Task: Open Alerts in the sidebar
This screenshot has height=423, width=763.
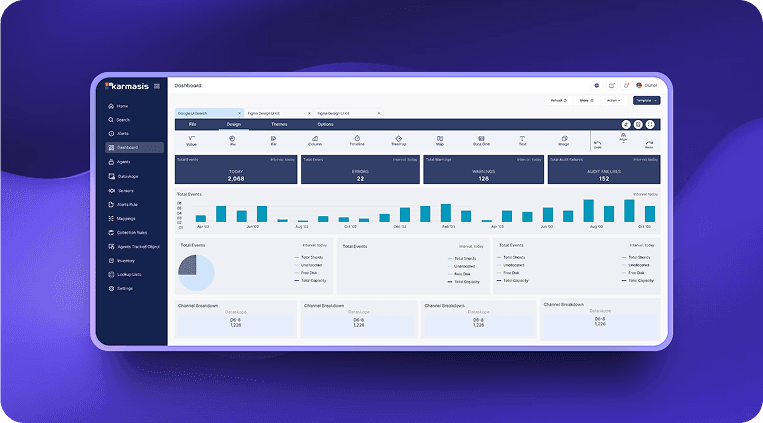Action: click(122, 133)
